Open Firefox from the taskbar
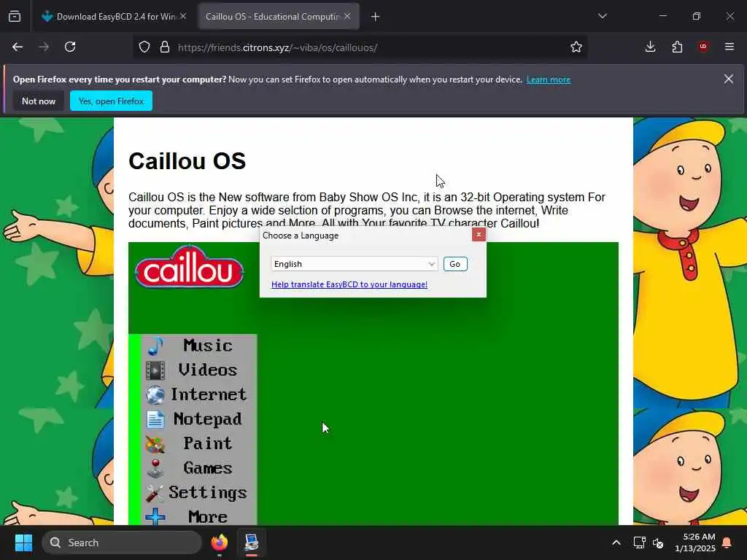The image size is (747, 560). tap(220, 542)
